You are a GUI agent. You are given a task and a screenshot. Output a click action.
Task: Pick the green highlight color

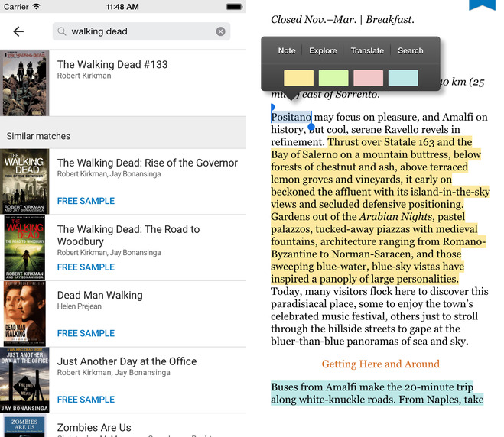point(333,78)
